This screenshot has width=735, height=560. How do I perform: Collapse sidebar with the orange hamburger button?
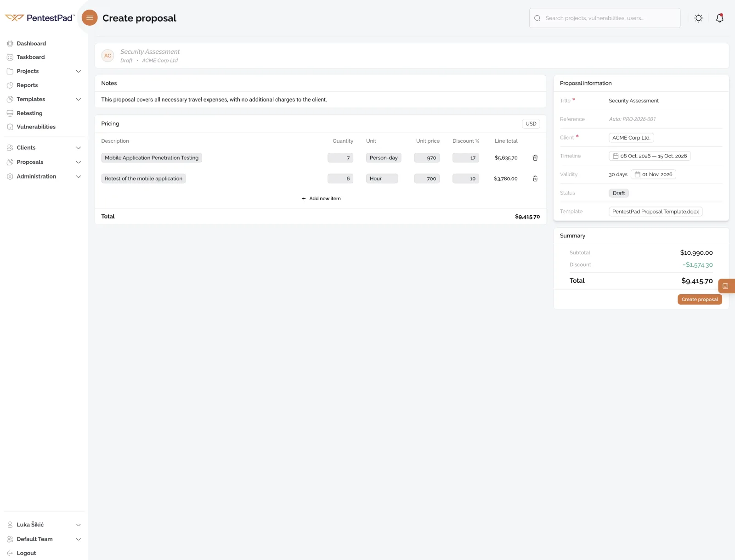click(90, 18)
